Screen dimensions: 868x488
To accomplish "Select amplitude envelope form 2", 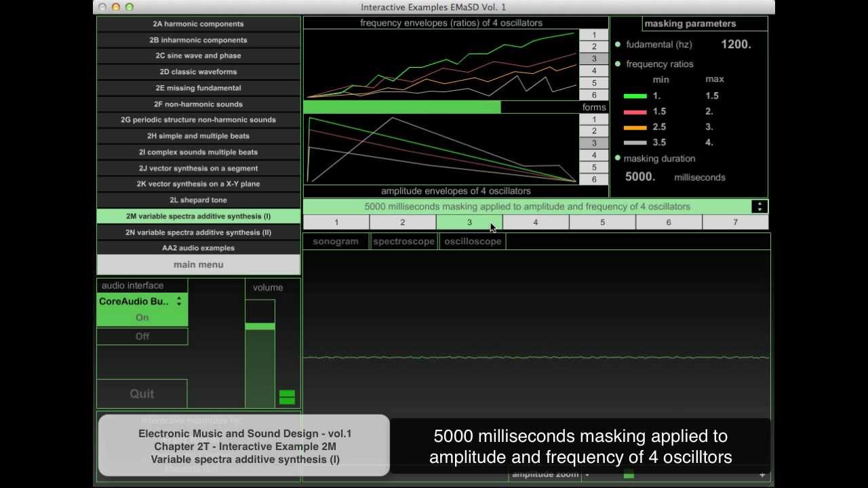I will pos(594,131).
